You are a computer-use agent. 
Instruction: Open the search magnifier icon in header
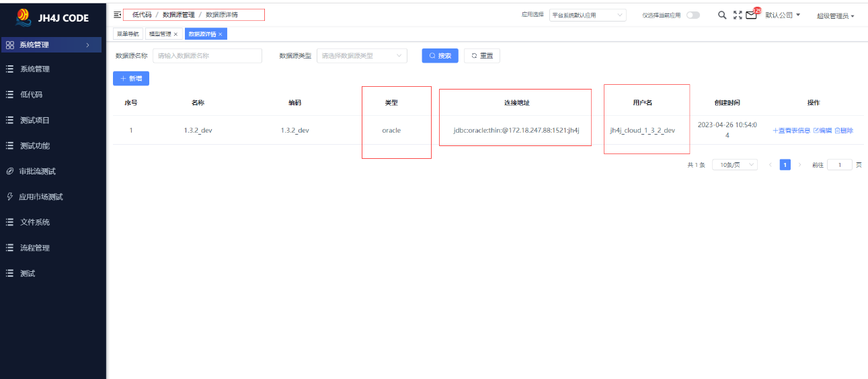(722, 15)
